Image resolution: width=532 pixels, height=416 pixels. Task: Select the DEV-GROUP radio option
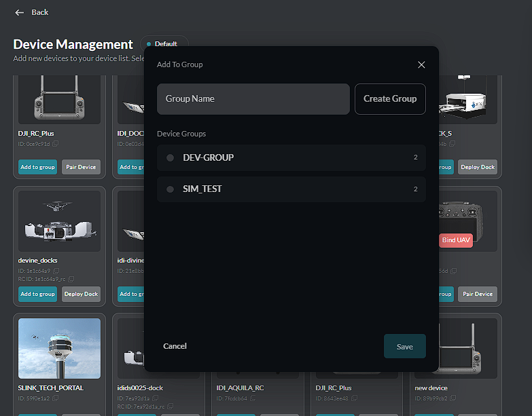pos(170,157)
